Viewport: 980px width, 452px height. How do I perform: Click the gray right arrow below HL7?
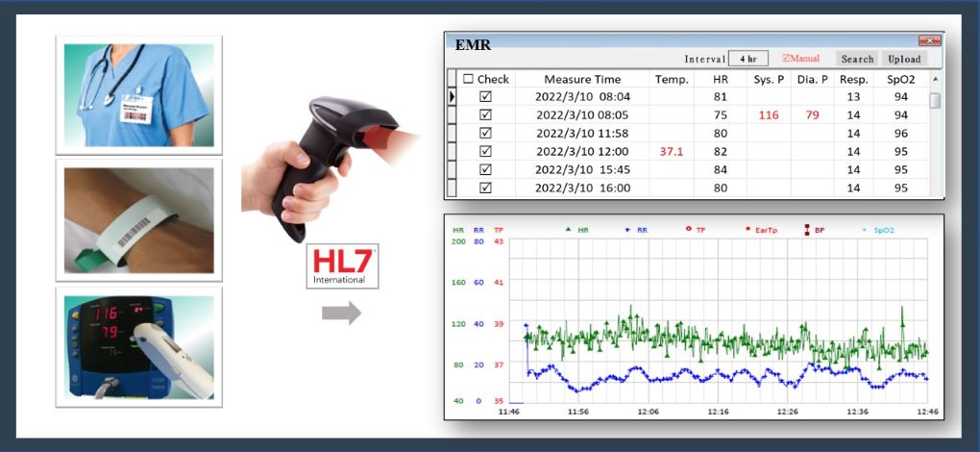[x=341, y=313]
